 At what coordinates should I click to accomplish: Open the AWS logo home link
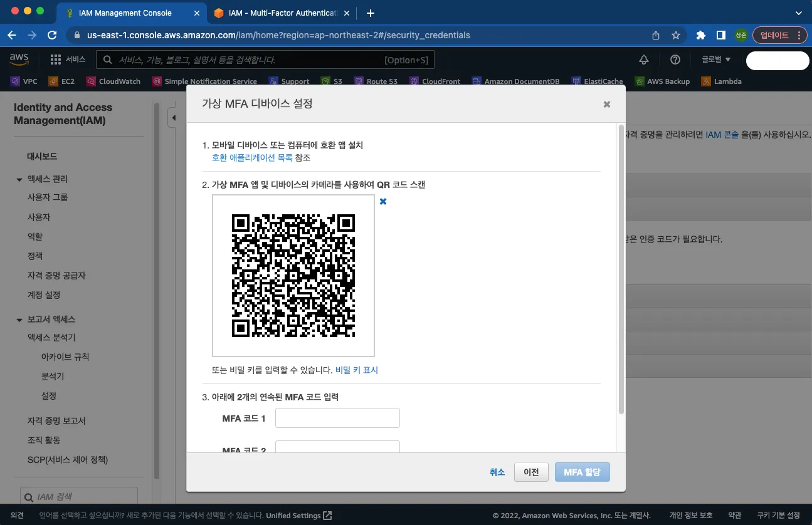19,60
